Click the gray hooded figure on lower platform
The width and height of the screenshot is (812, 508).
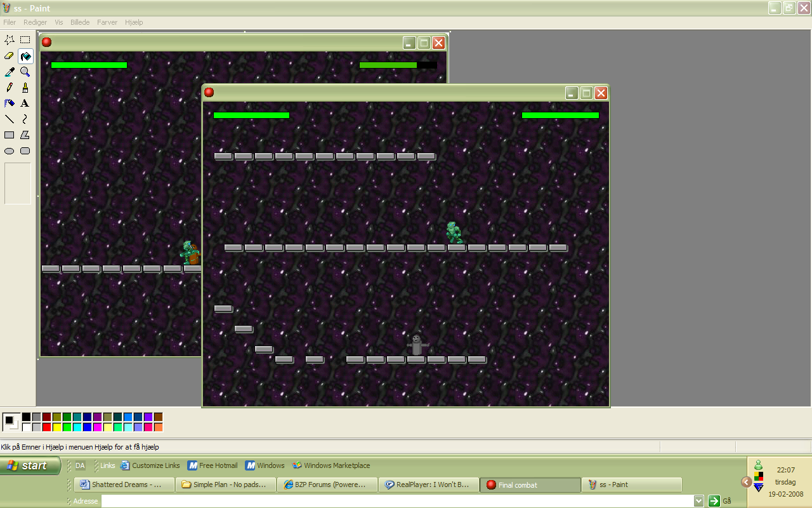tap(417, 345)
